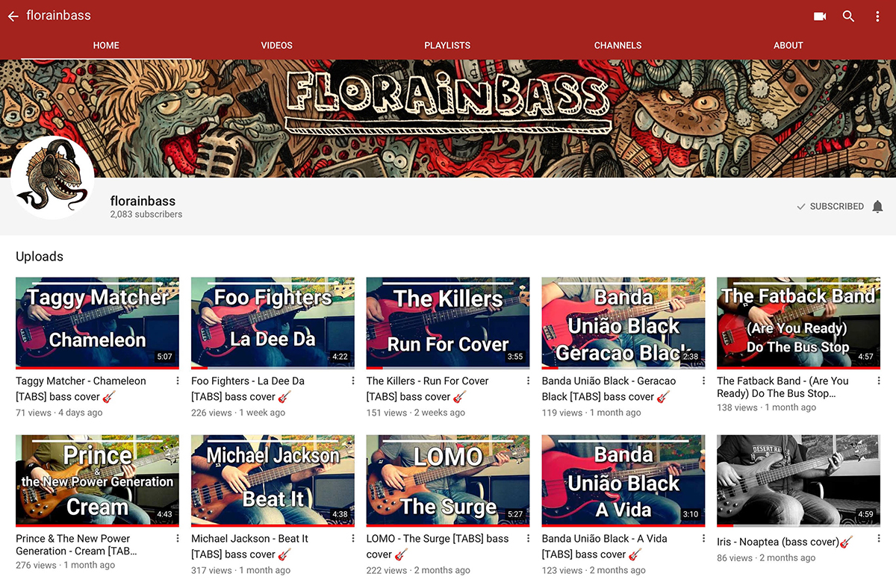The height and width of the screenshot is (588, 896).
Task: Open the video camera upload icon
Action: point(820,16)
